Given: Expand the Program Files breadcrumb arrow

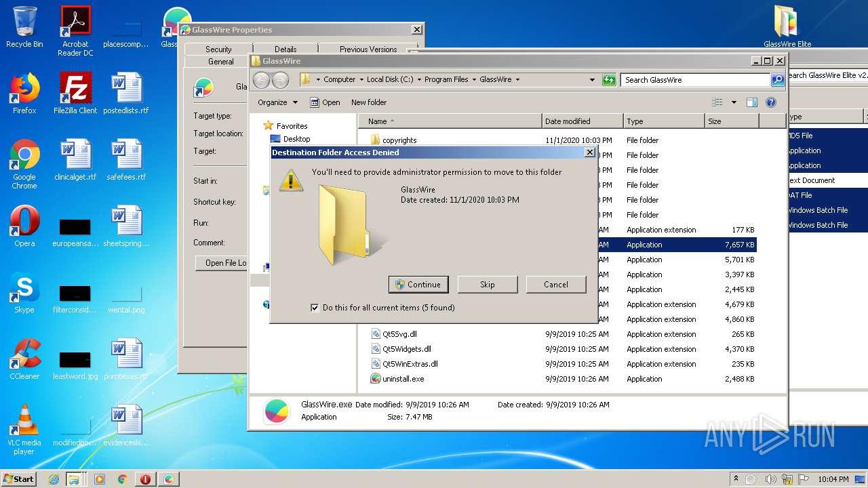Looking at the screenshot, I should (474, 79).
